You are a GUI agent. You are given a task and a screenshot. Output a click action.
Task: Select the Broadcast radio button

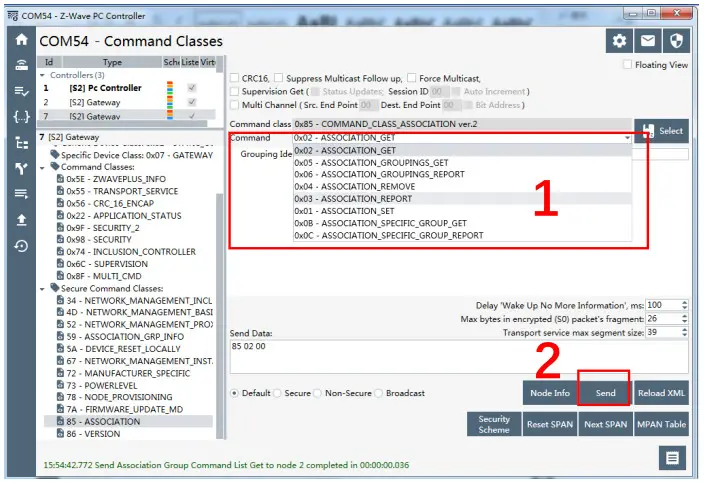point(378,393)
